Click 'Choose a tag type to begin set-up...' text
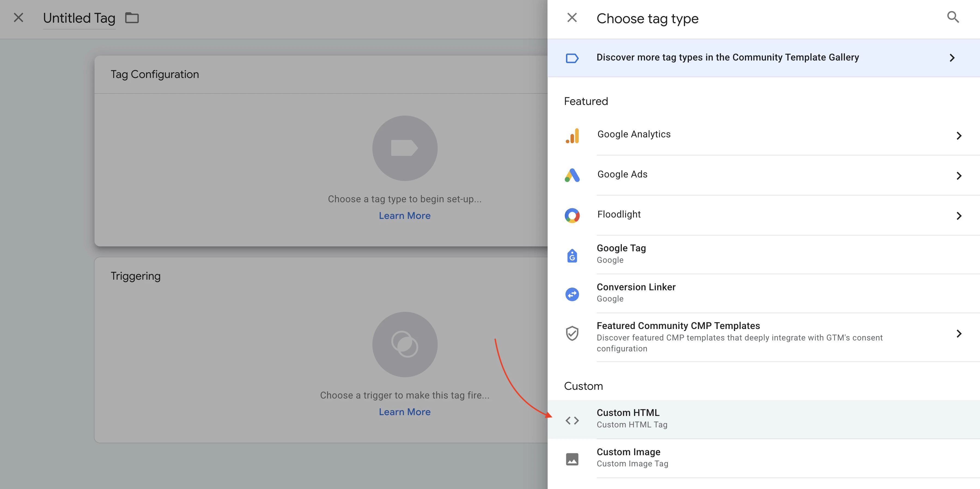Screen dimensions: 980x489 (x=405, y=199)
